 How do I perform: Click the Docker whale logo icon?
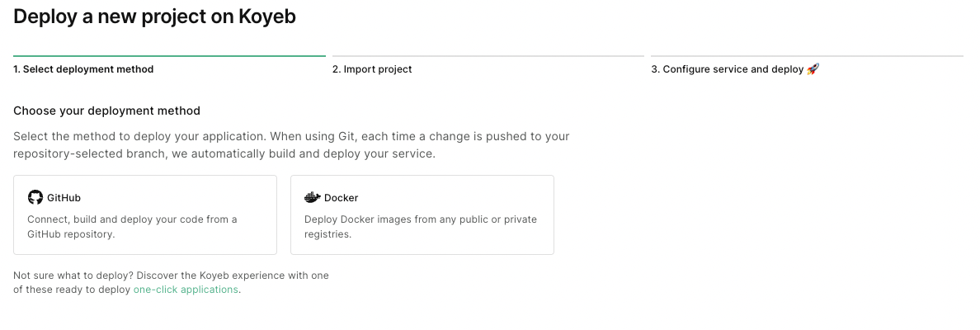coord(312,197)
